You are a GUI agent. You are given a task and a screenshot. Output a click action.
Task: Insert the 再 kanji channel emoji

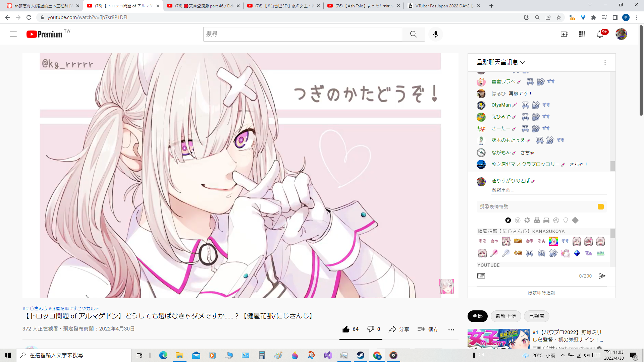pyautogui.click(x=530, y=253)
